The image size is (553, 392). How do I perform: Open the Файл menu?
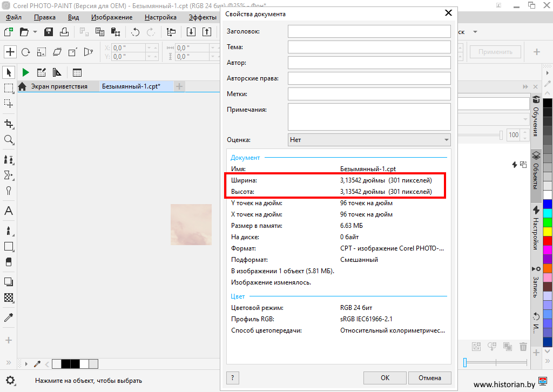tap(14, 17)
